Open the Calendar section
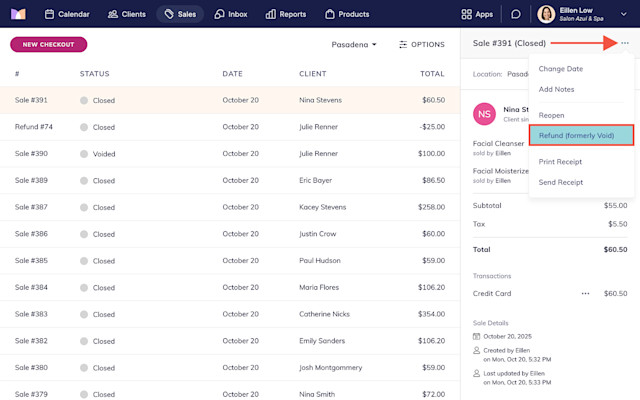The width and height of the screenshot is (640, 400). [67, 14]
